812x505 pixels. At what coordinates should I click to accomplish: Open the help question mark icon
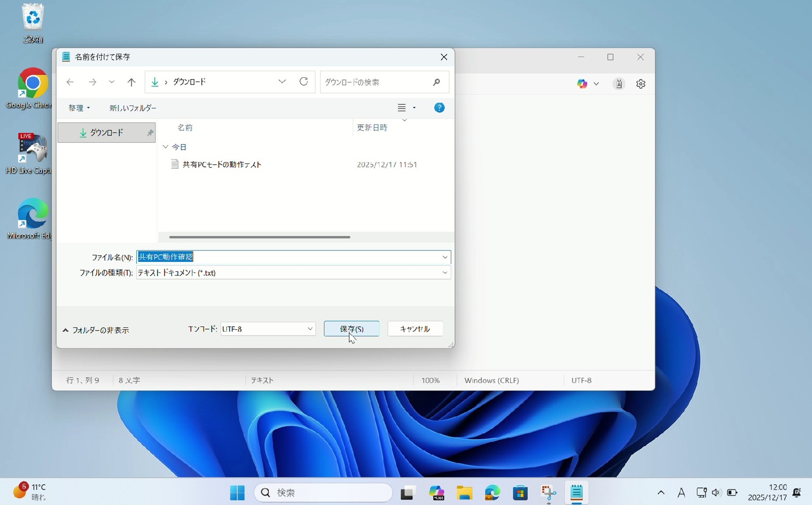click(439, 108)
